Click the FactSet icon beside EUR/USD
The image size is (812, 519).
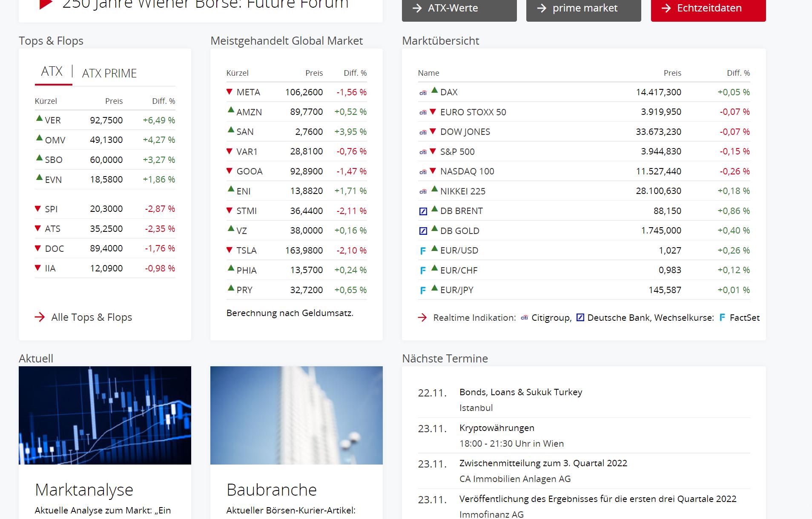(423, 251)
